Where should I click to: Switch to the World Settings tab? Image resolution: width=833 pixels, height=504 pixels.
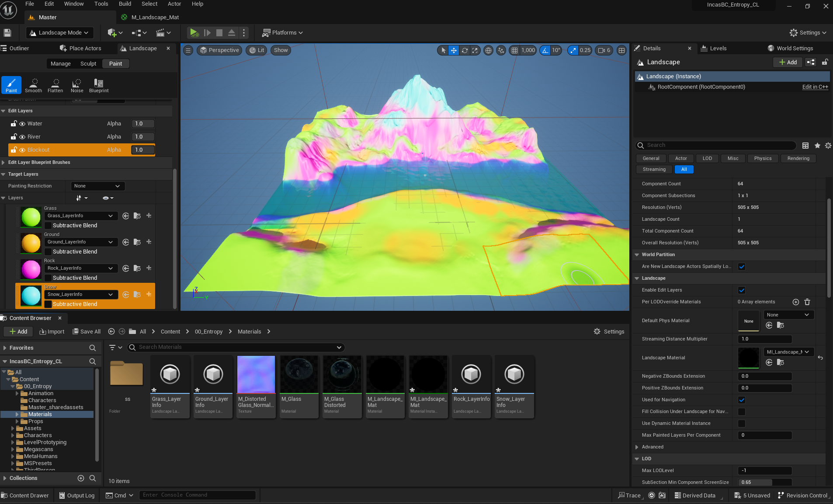pyautogui.click(x=791, y=49)
